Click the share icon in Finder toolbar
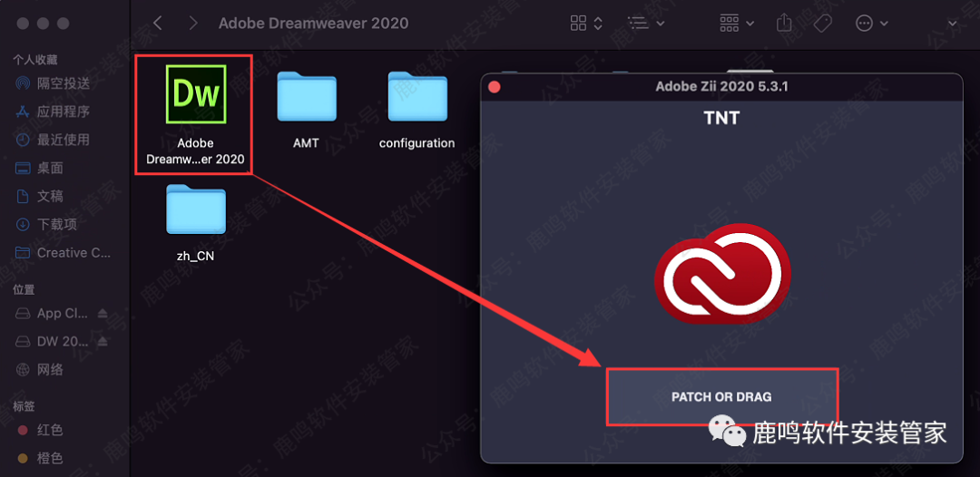980x477 pixels. (x=784, y=24)
